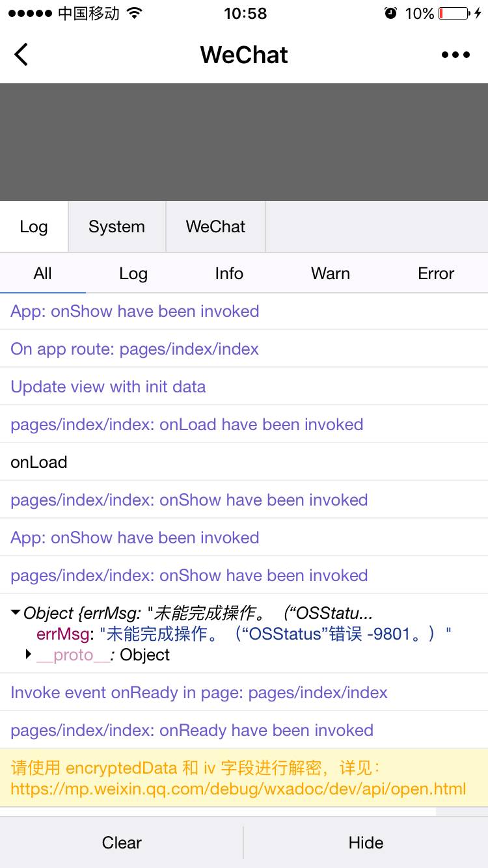Screen dimensions: 488x868
Task: Tap the WeChat page title
Action: pyautogui.click(x=244, y=55)
